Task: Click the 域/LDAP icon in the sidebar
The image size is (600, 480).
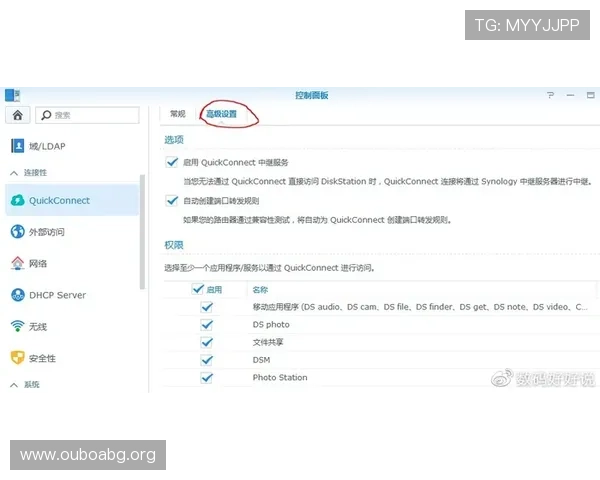Action: tap(17, 146)
